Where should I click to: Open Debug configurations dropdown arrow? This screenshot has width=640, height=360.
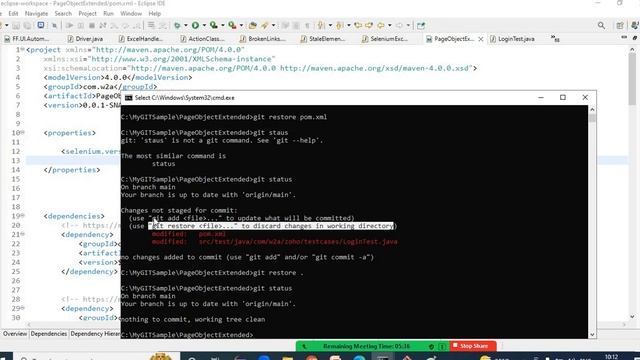point(185,25)
